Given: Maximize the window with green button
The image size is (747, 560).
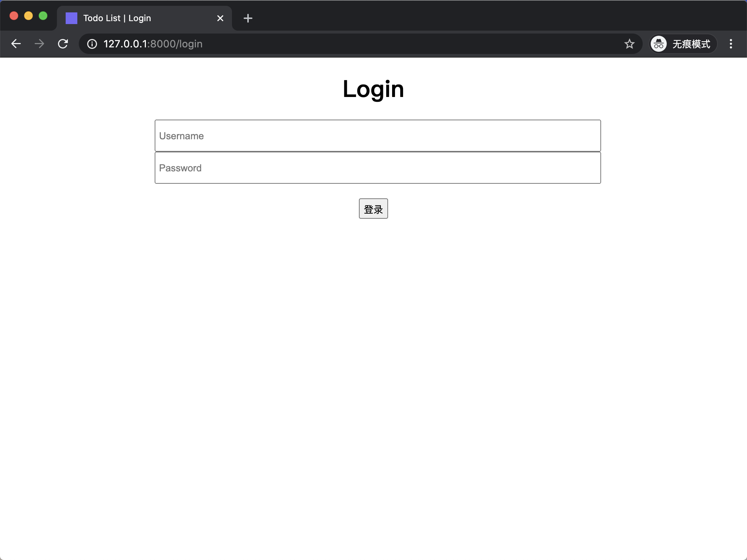Looking at the screenshot, I should pyautogui.click(x=43, y=16).
